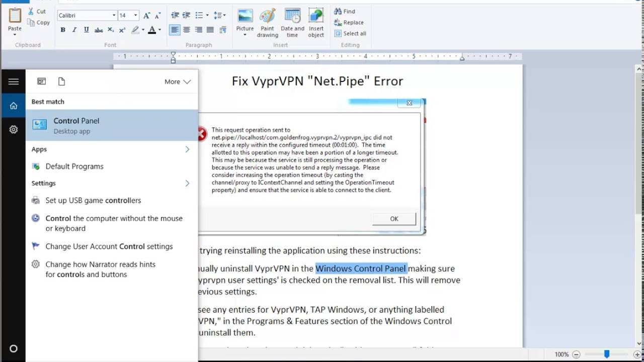Click Select all in Editing group

(x=350, y=33)
